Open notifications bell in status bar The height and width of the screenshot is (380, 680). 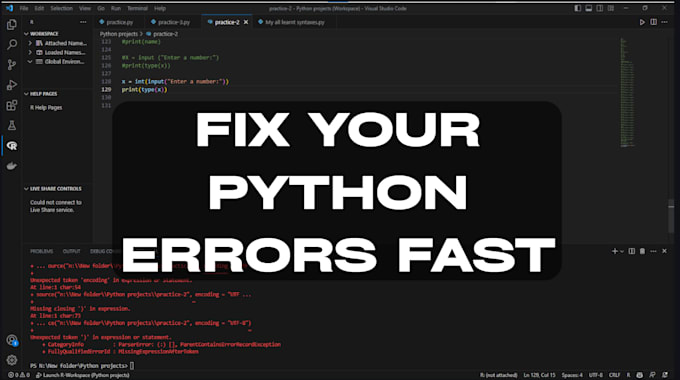click(x=665, y=375)
